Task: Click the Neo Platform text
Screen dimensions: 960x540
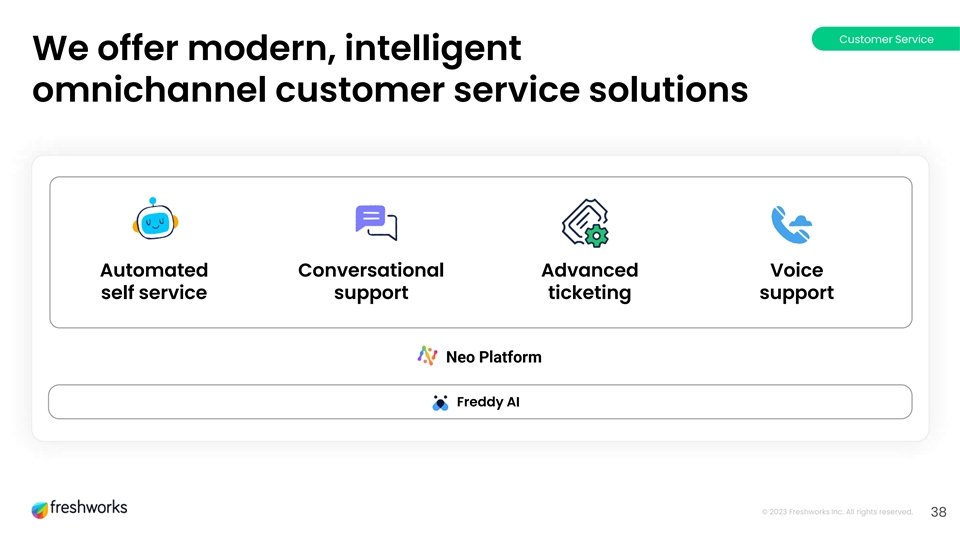Action: 493,357
